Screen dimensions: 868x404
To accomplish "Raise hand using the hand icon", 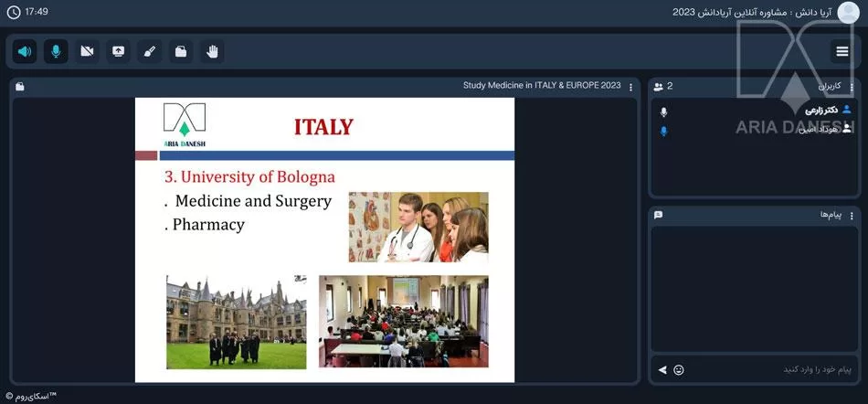I will [212, 51].
